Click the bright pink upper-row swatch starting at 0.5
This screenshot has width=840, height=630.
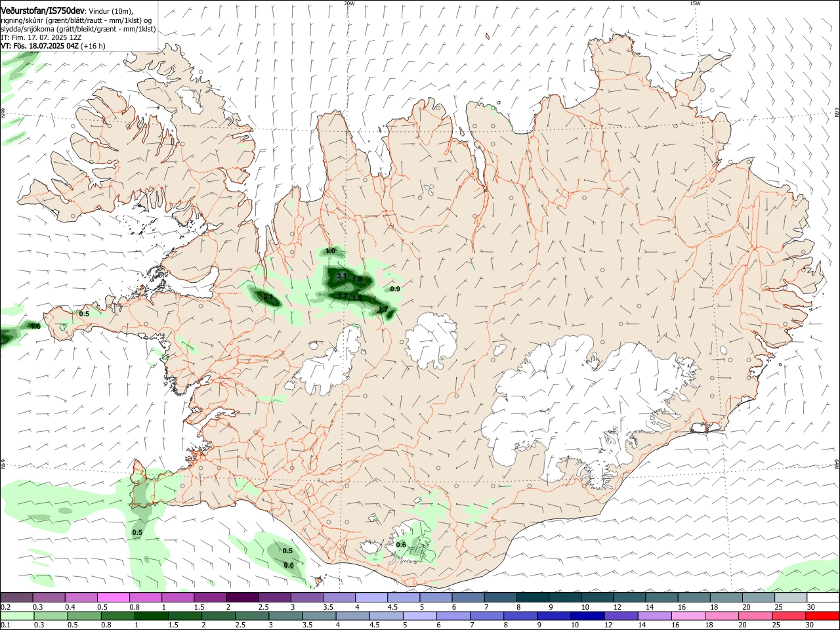tap(114, 597)
